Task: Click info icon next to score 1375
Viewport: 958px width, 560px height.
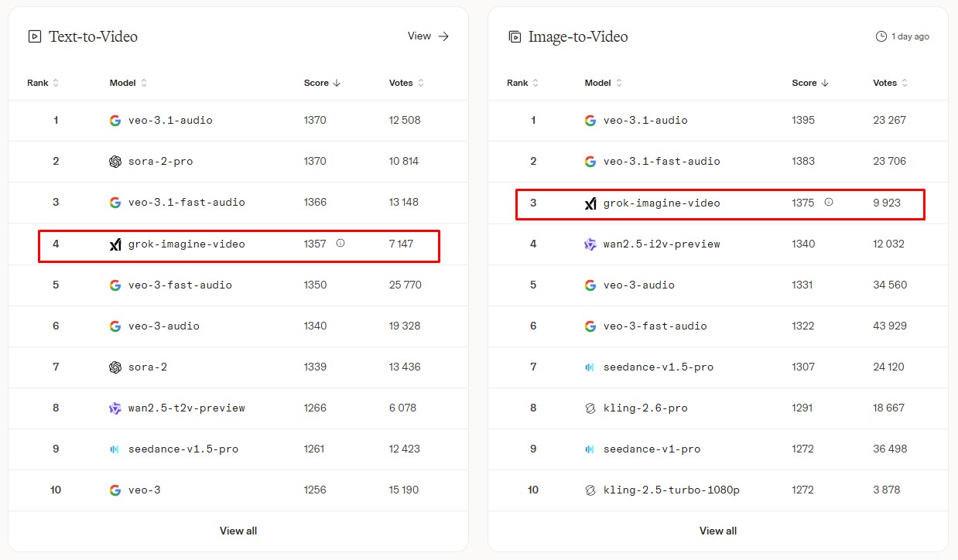Action: coord(829,202)
